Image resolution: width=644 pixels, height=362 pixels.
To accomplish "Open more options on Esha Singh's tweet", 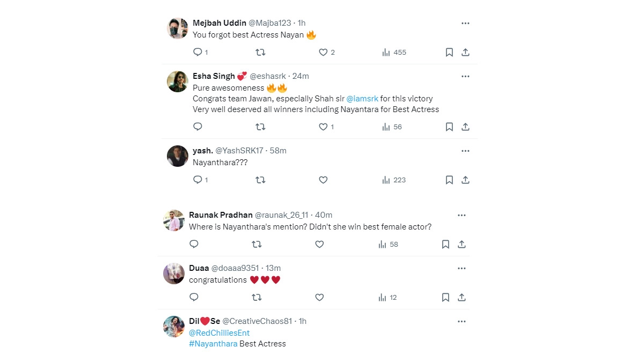I will 465,76.
